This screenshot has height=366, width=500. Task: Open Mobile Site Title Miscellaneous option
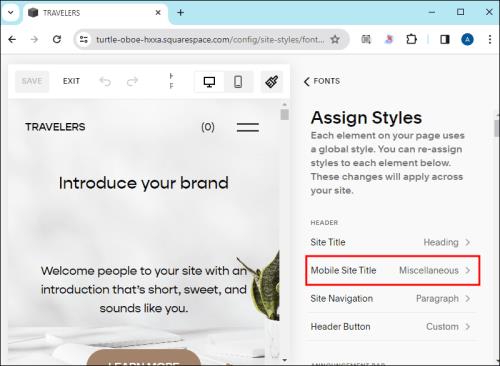(392, 270)
